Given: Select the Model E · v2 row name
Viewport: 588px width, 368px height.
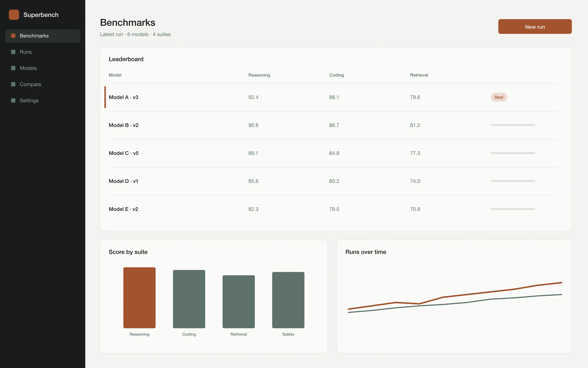Looking at the screenshot, I should (x=123, y=209).
